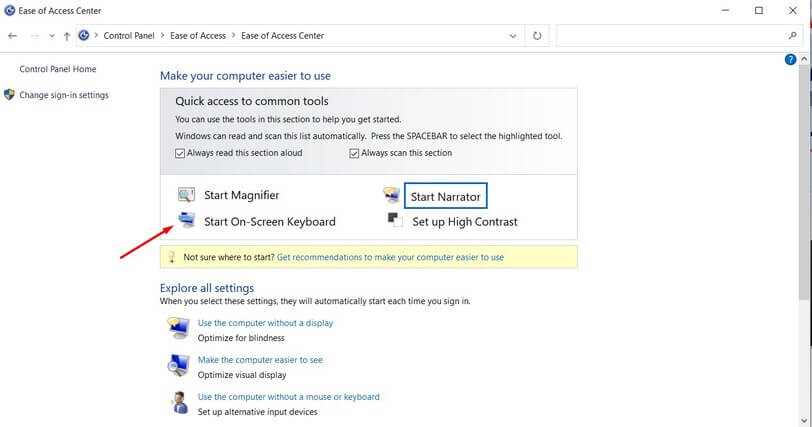Open Use the computer without a display
The height and width of the screenshot is (427, 812).
click(x=265, y=323)
